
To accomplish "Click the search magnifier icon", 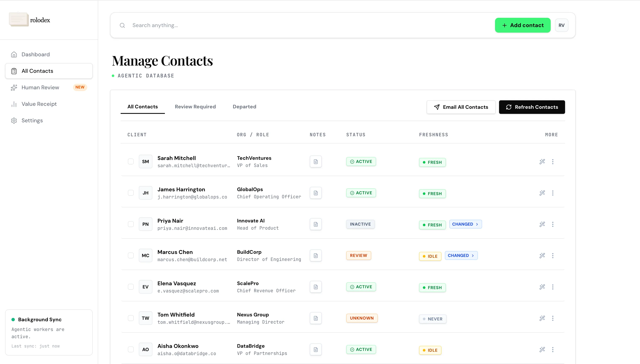I will (x=122, y=25).
